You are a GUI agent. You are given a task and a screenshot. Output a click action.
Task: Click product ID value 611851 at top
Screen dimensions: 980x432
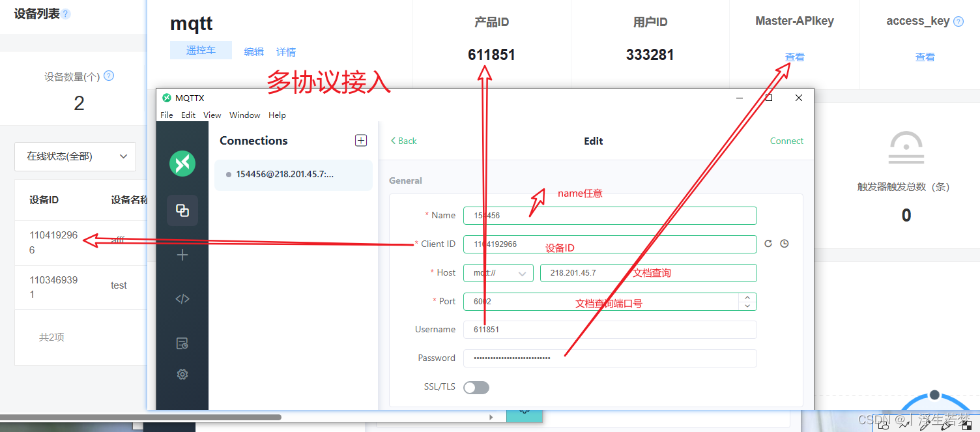click(491, 55)
